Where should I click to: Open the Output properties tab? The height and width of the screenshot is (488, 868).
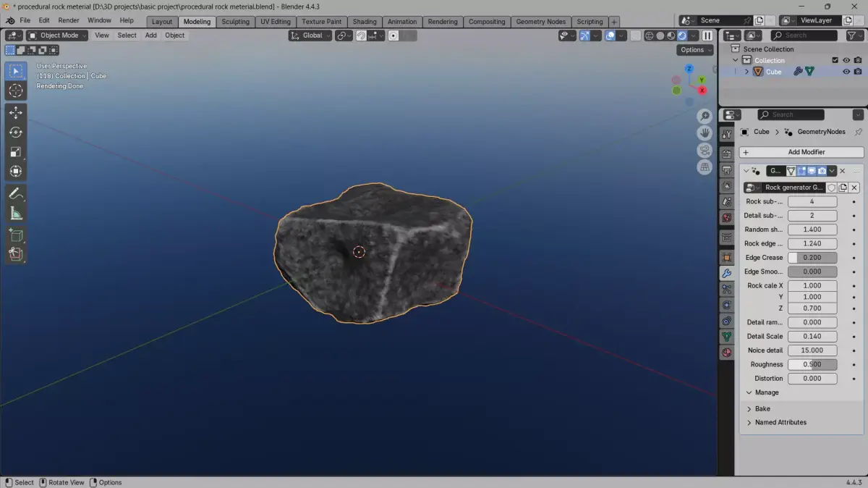[727, 169]
